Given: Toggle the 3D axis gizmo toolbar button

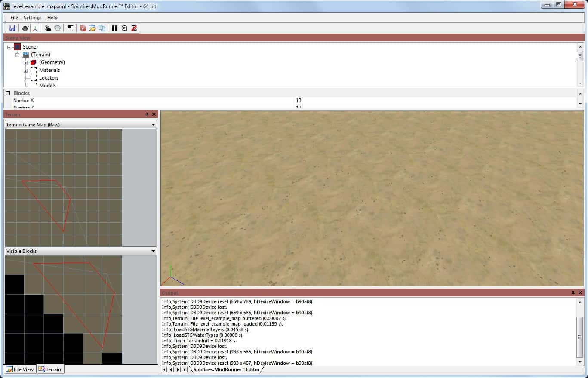Looking at the screenshot, I should [x=35, y=28].
